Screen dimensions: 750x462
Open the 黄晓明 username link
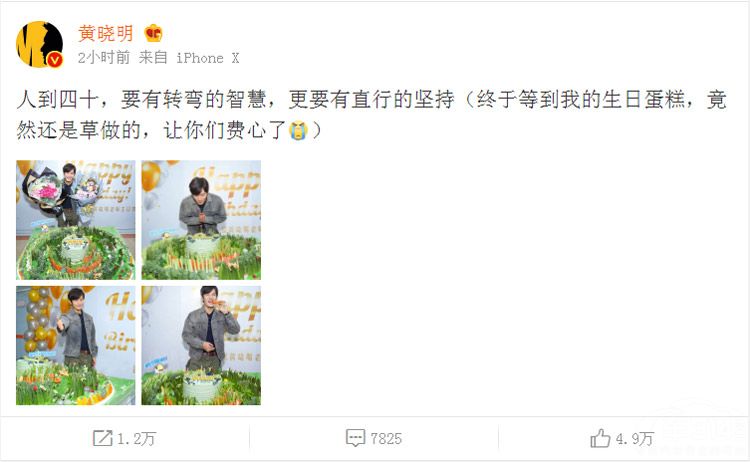pyautogui.click(x=105, y=33)
